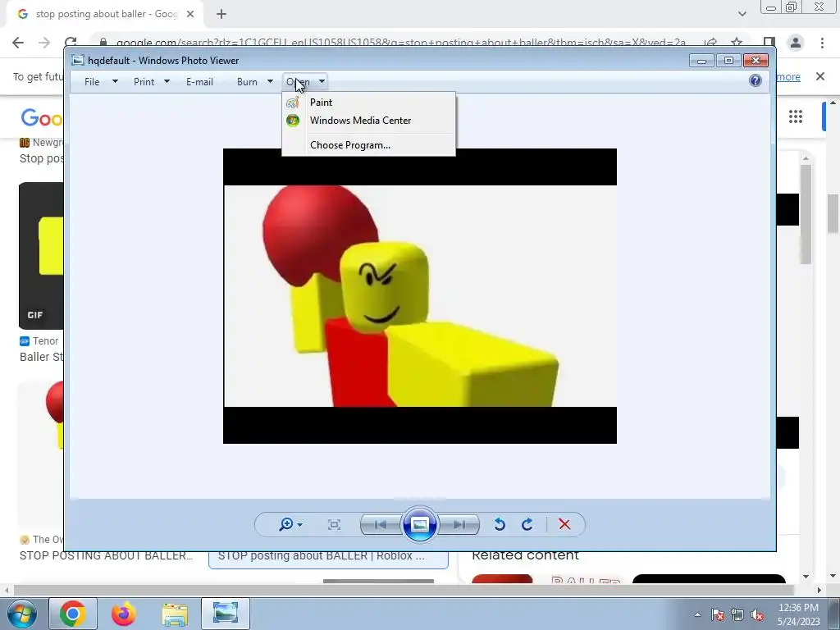
Task: Click the taskbar clock 12:36 PM
Action: click(x=798, y=608)
